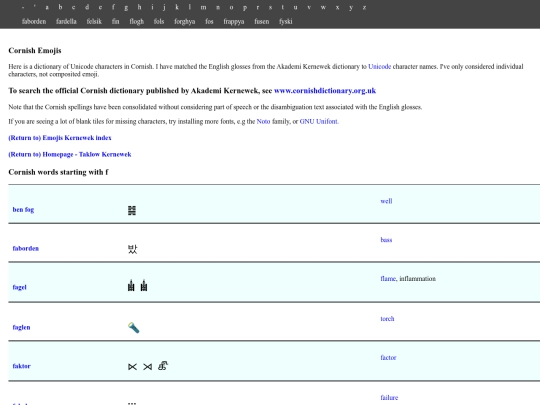The width and height of the screenshot is (540, 405).
Task: Click the 'failure' gloss link
Action: coord(389,398)
